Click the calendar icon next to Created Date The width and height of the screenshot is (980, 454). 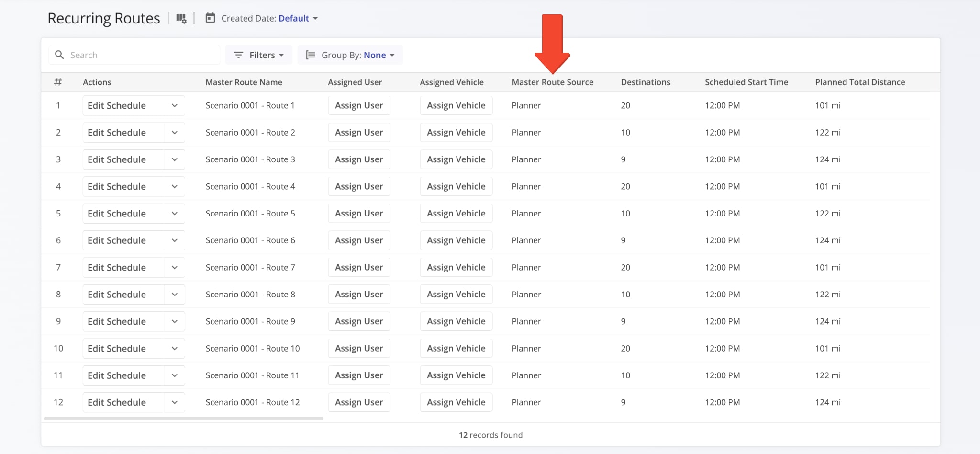(x=210, y=18)
